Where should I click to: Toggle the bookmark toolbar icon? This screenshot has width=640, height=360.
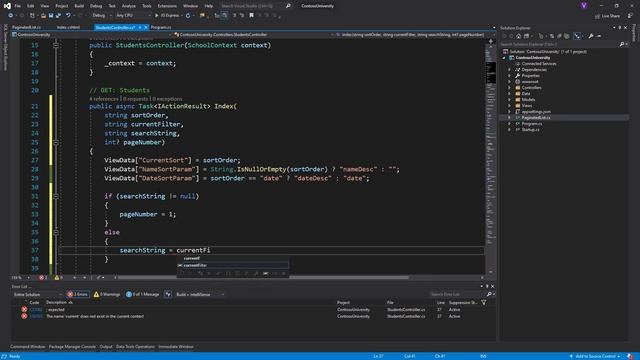pyautogui.click(x=251, y=16)
